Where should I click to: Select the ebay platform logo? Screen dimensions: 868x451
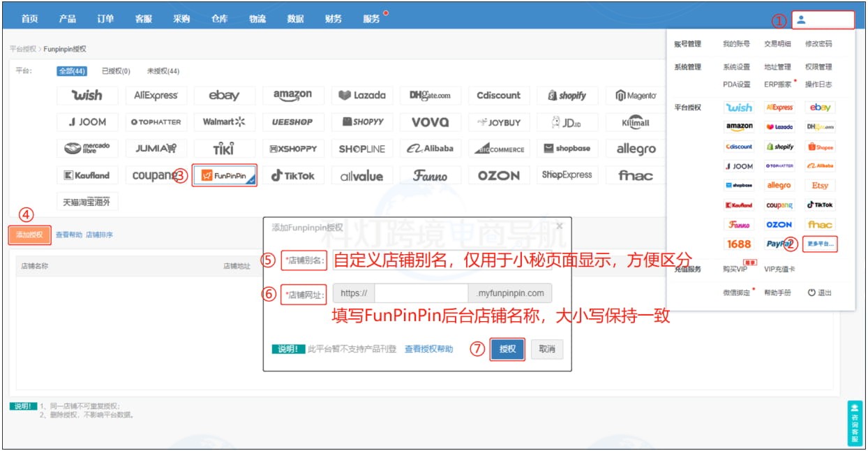point(224,95)
